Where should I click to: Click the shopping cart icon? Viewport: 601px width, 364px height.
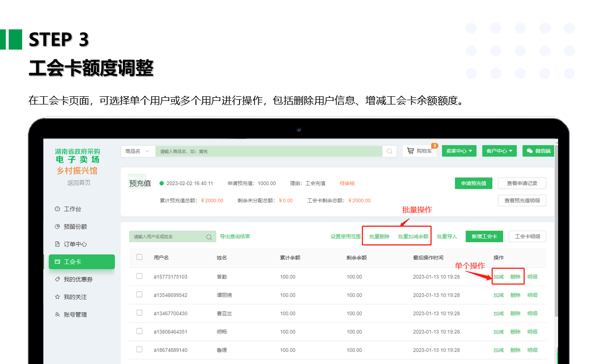point(411,151)
